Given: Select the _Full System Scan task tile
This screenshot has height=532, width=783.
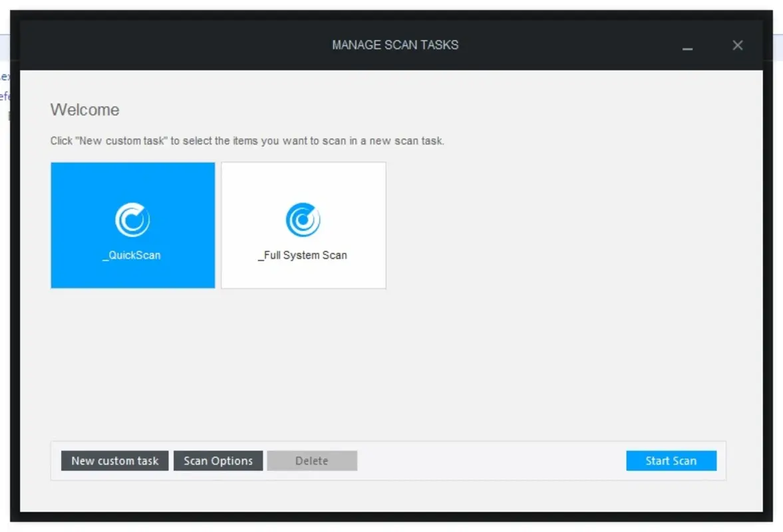Looking at the screenshot, I should [x=303, y=225].
